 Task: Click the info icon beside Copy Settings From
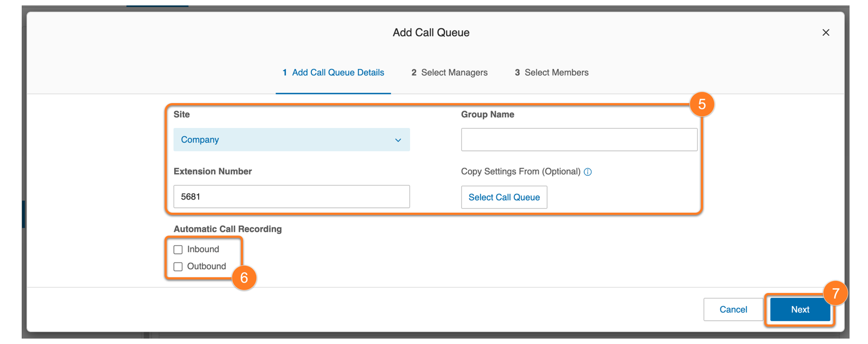coord(588,172)
